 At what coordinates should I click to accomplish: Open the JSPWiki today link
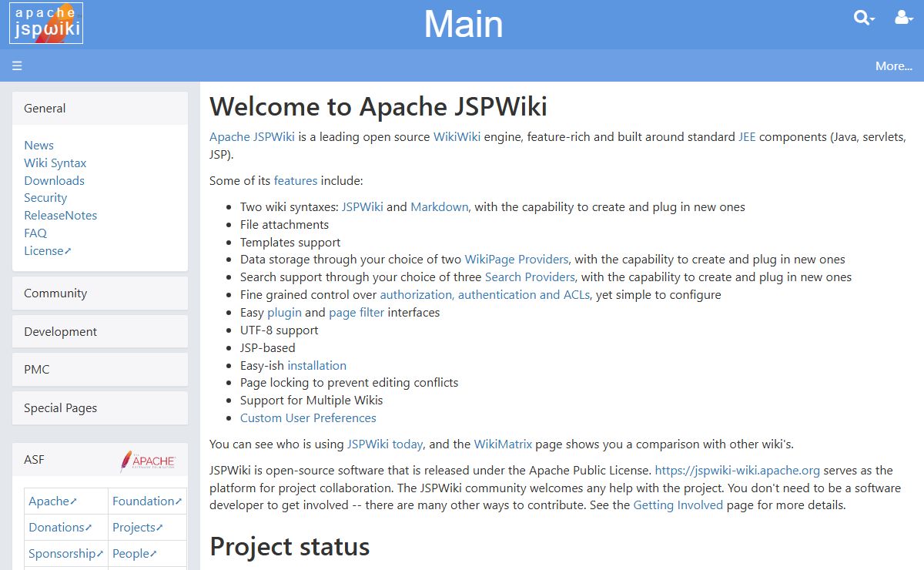tap(385, 444)
